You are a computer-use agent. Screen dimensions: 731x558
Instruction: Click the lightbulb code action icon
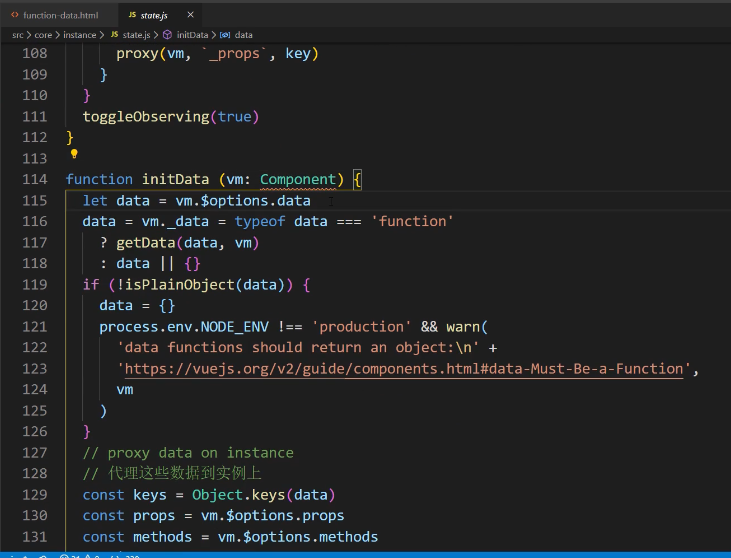pos(74,153)
